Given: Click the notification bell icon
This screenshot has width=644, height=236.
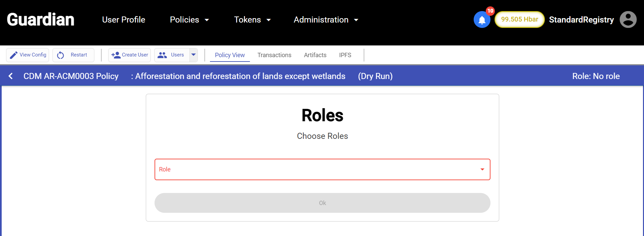Looking at the screenshot, I should coord(482,20).
